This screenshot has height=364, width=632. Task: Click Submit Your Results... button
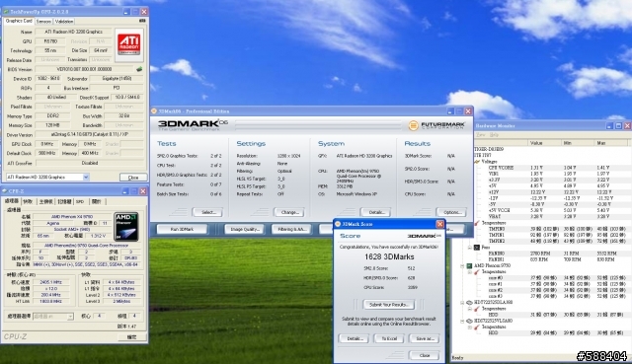tap(389, 305)
